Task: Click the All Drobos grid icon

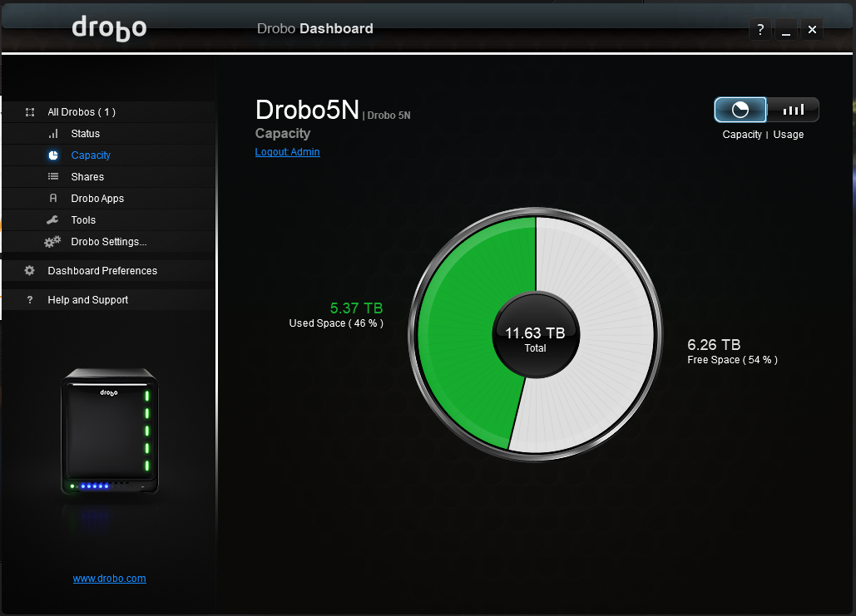Action: click(30, 112)
